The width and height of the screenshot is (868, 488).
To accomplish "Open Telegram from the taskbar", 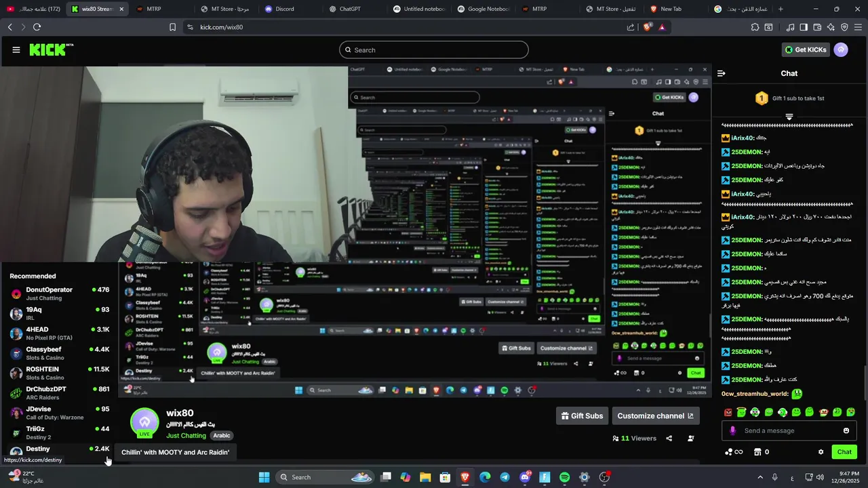I will tap(505, 477).
